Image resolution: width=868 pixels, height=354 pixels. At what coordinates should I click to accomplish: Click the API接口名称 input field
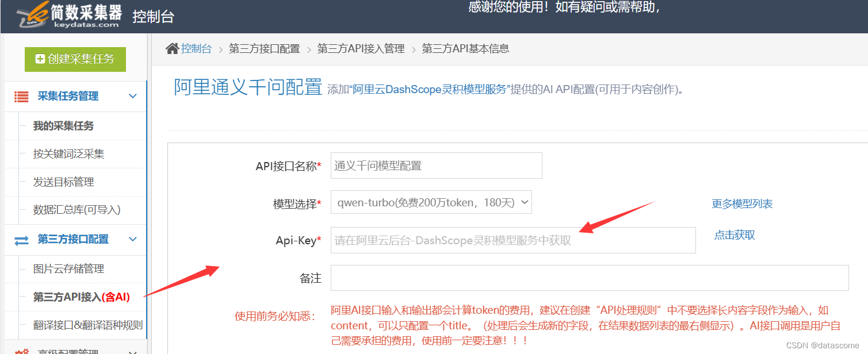coord(437,166)
